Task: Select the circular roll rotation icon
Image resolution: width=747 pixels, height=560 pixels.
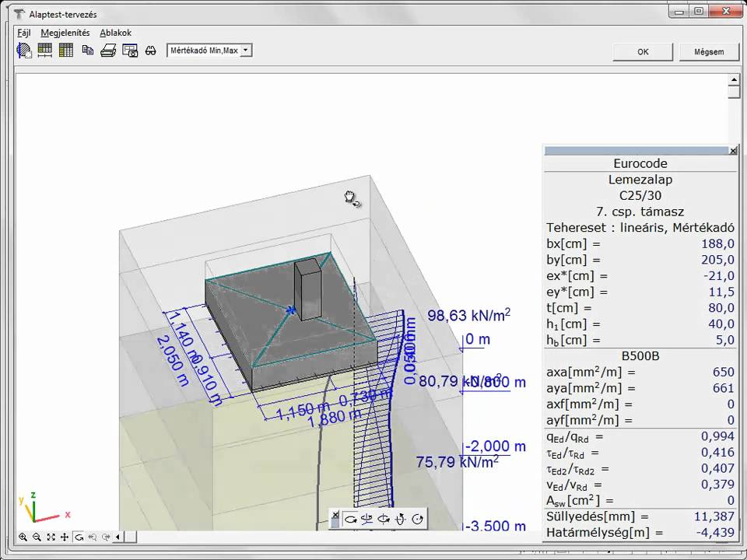Action: 417,519
